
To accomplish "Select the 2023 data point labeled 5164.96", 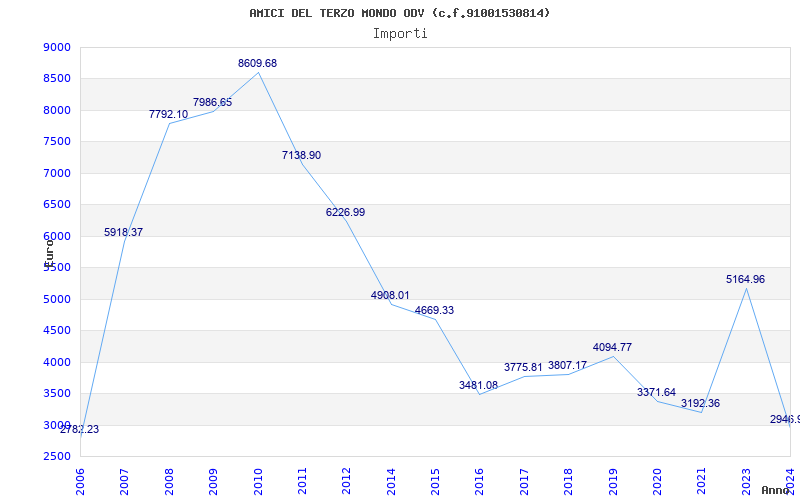I will pyautogui.click(x=746, y=288).
